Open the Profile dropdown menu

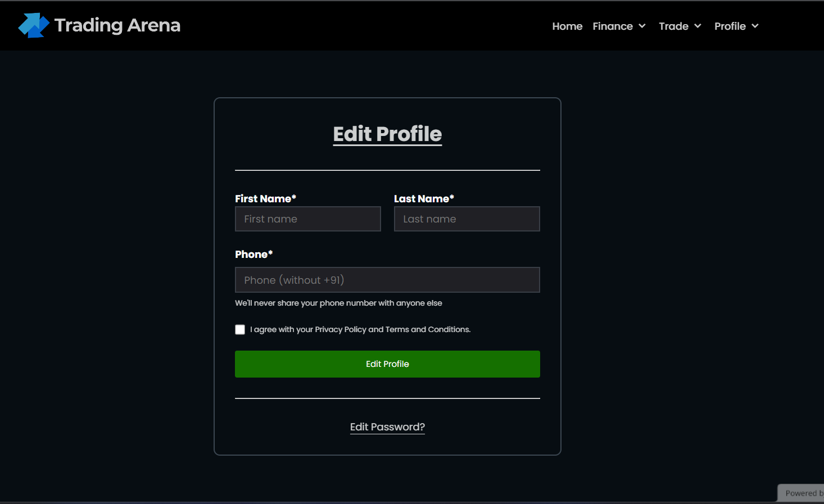730,26
